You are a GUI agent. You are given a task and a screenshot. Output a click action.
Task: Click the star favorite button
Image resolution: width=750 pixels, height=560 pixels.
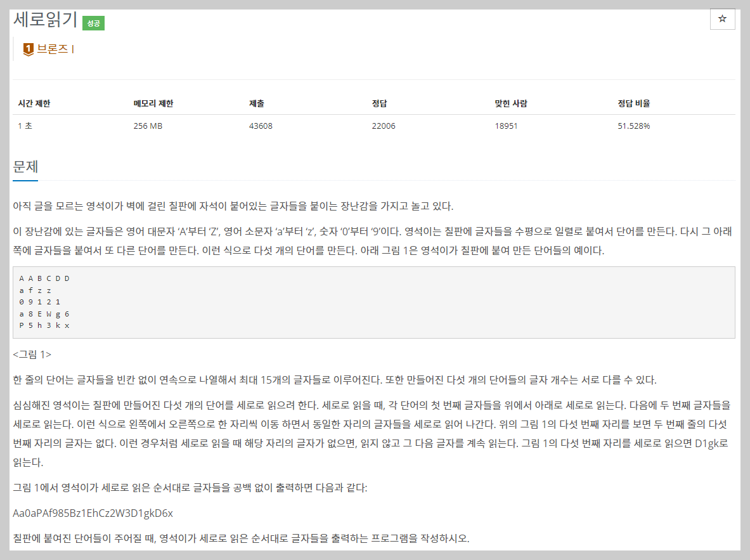coord(722,19)
